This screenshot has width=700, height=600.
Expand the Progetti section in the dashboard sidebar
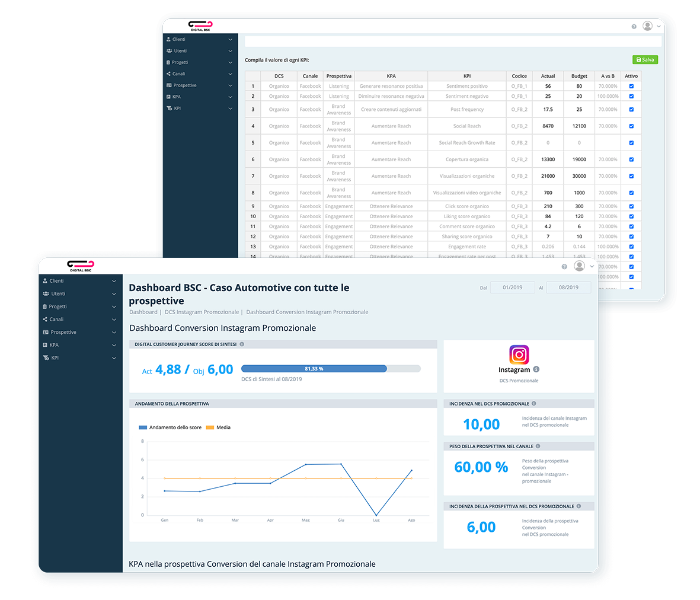pyautogui.click(x=79, y=307)
